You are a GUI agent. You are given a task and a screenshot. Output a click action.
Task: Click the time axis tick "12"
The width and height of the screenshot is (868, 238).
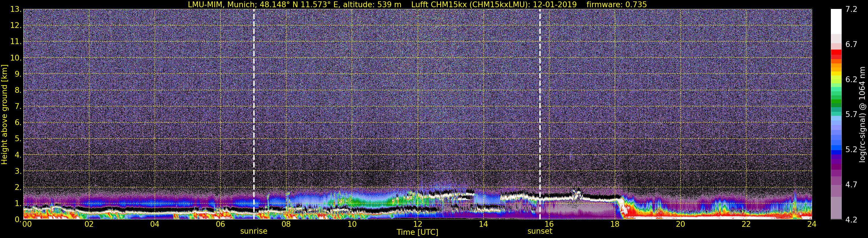417,224
